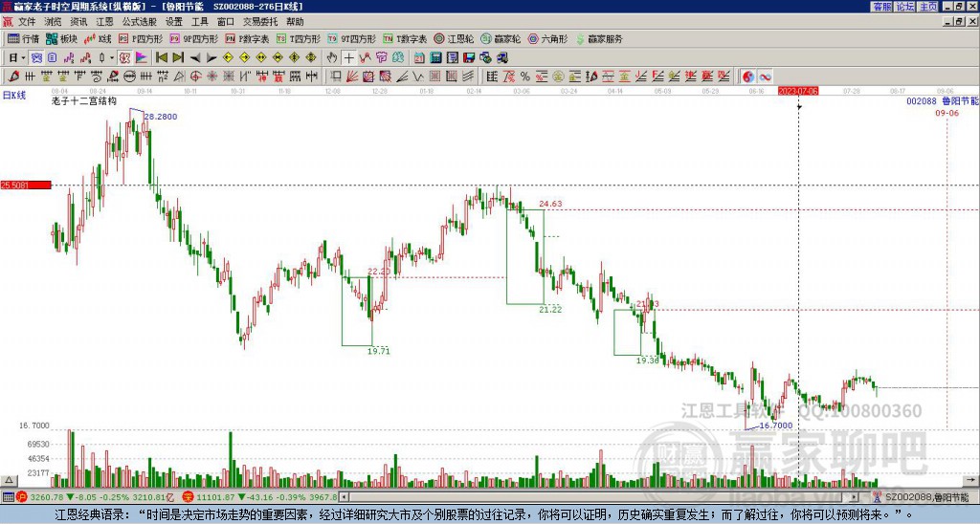
Task: Click the Shanghai index 沪 icon
Action: (22, 497)
